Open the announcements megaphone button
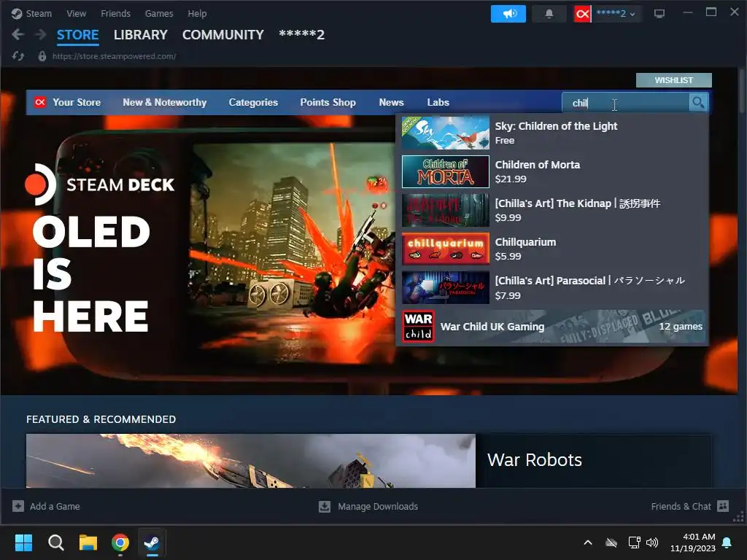Screen dimensions: 747x560 (x=508, y=13)
